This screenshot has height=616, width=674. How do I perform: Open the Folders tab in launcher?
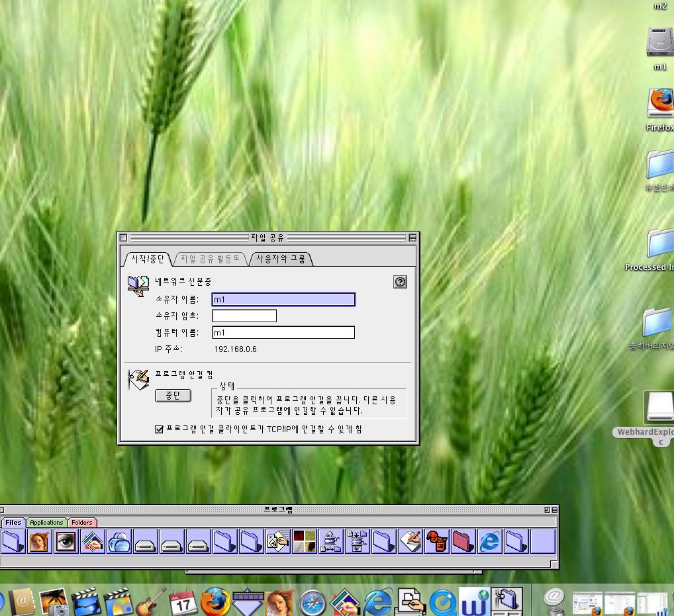coord(82,523)
